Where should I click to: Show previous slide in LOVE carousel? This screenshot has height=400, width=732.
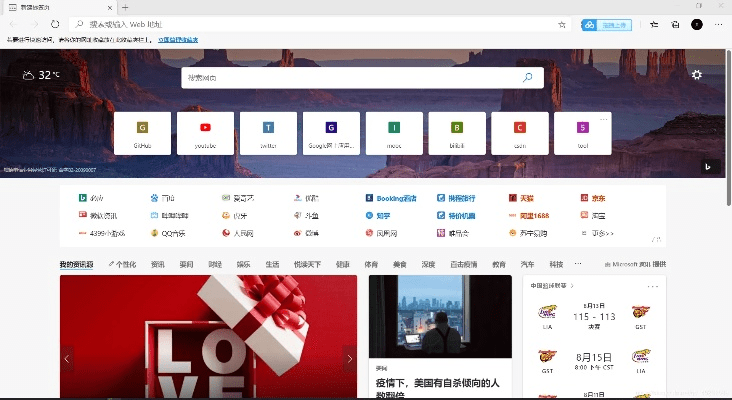point(67,359)
